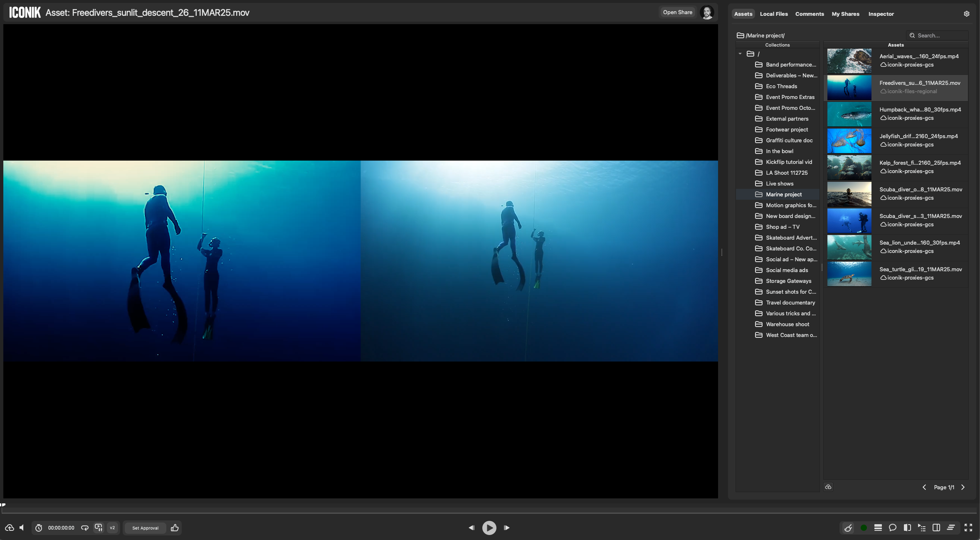The height and width of the screenshot is (540, 980).
Task: Toggle loop playback
Action: (x=85, y=528)
